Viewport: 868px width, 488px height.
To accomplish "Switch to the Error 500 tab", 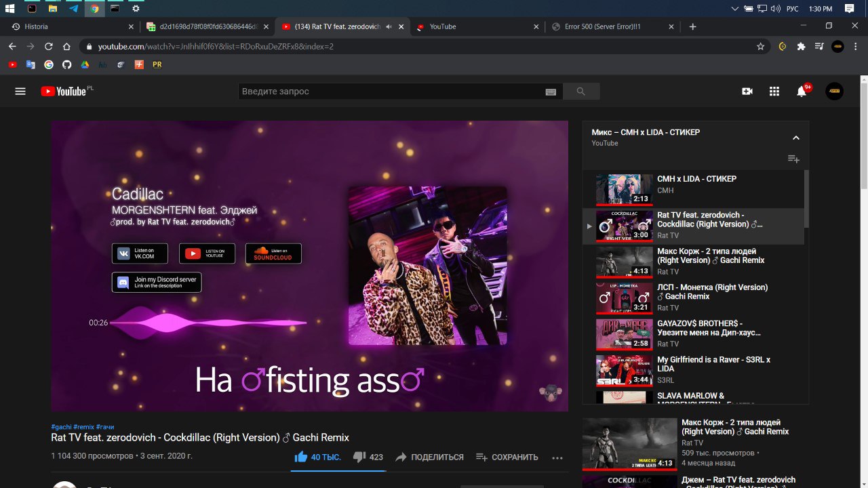I will point(612,26).
